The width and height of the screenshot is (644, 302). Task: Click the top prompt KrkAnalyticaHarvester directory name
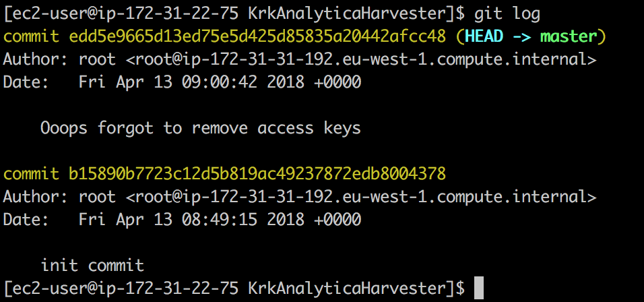(347, 14)
